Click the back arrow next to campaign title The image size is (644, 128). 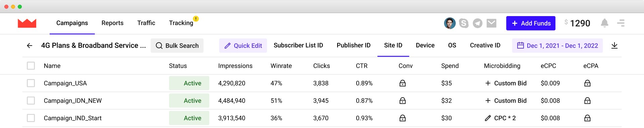tap(30, 46)
